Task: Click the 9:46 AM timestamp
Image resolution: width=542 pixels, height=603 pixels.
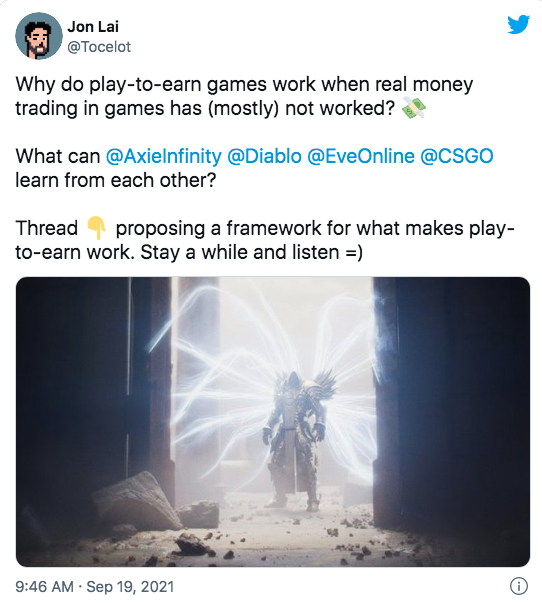Action: click(x=44, y=587)
